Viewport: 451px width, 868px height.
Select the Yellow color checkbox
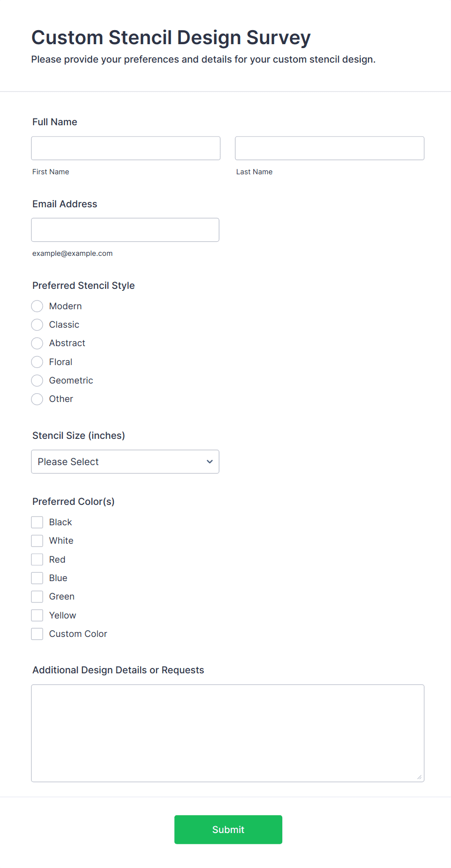coord(37,616)
